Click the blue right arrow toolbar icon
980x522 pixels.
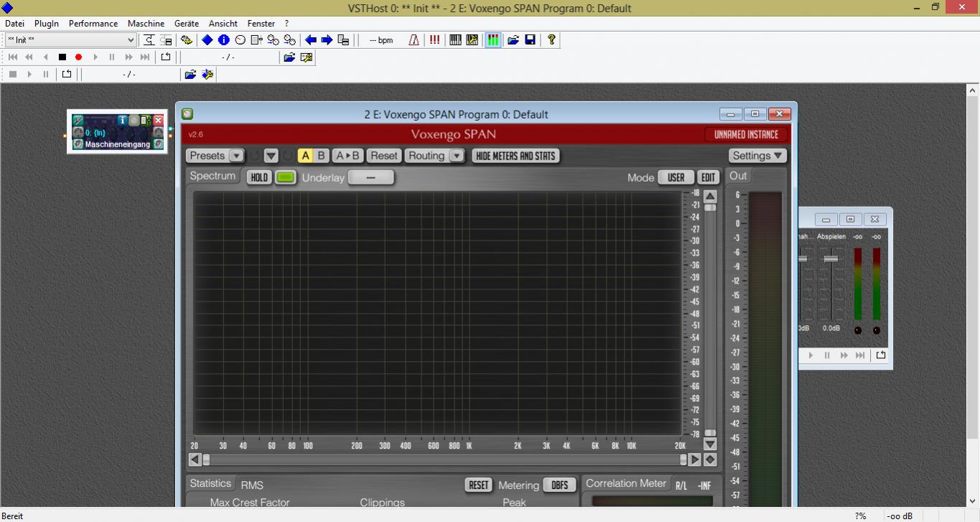coord(327,40)
